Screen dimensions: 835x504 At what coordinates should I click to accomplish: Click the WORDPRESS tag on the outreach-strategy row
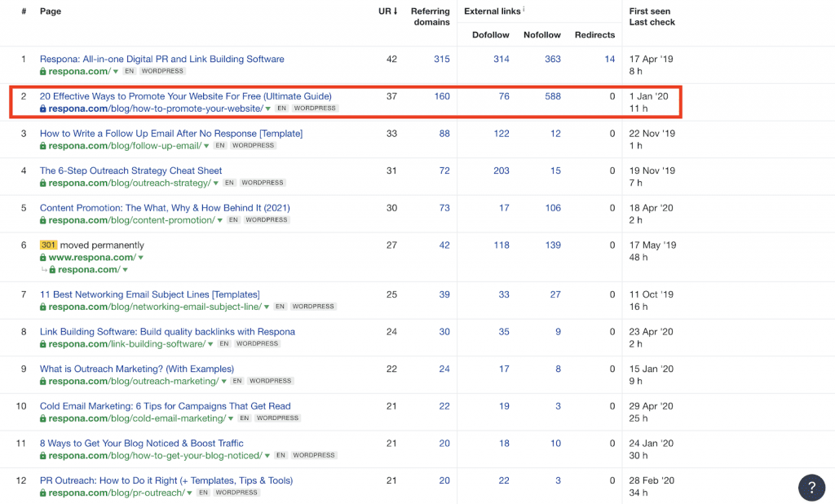(263, 183)
